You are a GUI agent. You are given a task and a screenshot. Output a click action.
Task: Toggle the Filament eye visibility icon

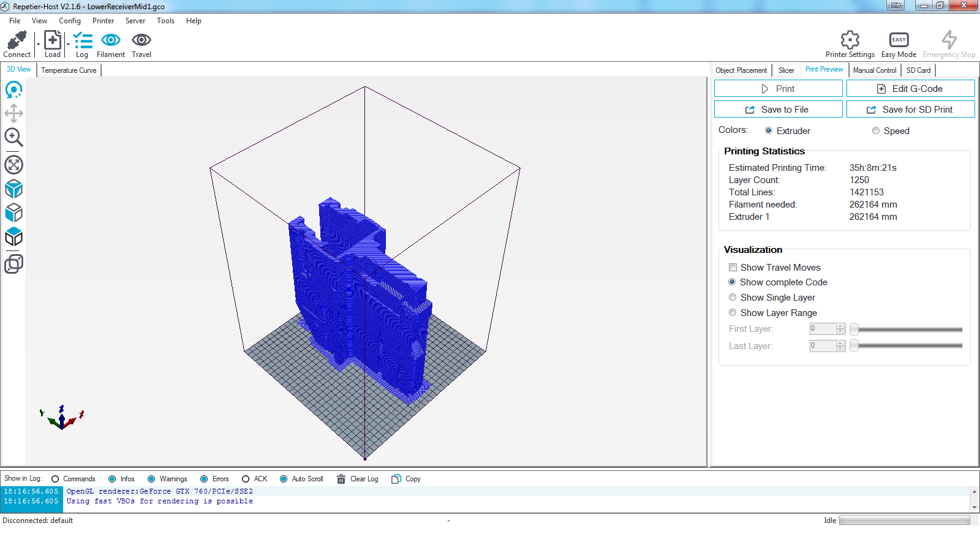[x=111, y=40]
